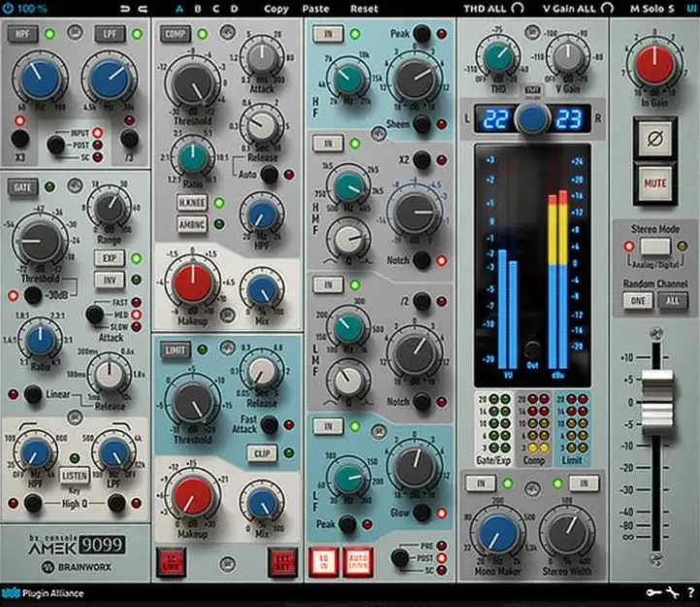
Task: Click the gate -30dB pushbutton
Action: pos(33,295)
